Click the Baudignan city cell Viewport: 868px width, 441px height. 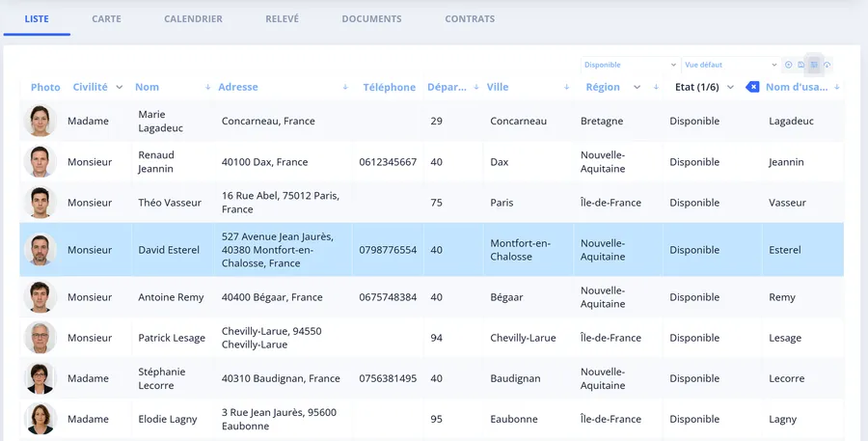pos(515,378)
